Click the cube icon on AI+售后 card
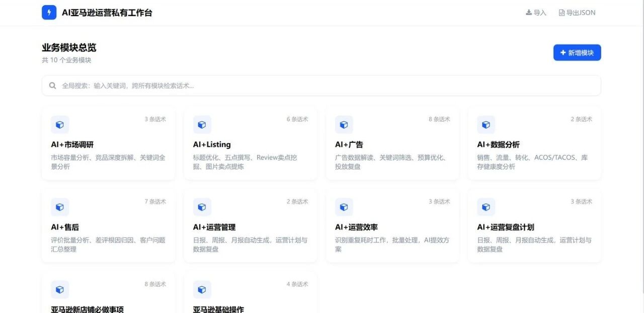The height and width of the screenshot is (313, 644). (x=60, y=207)
